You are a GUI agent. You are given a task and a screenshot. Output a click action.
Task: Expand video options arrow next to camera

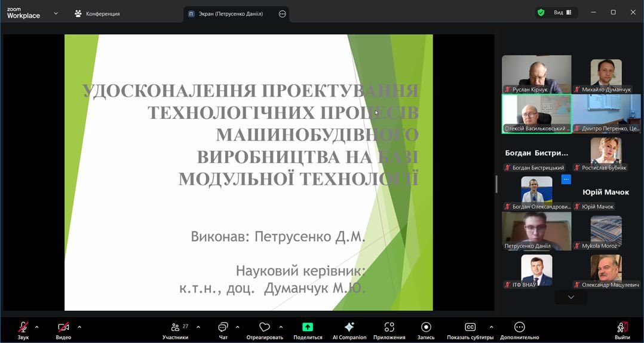[x=79, y=327]
